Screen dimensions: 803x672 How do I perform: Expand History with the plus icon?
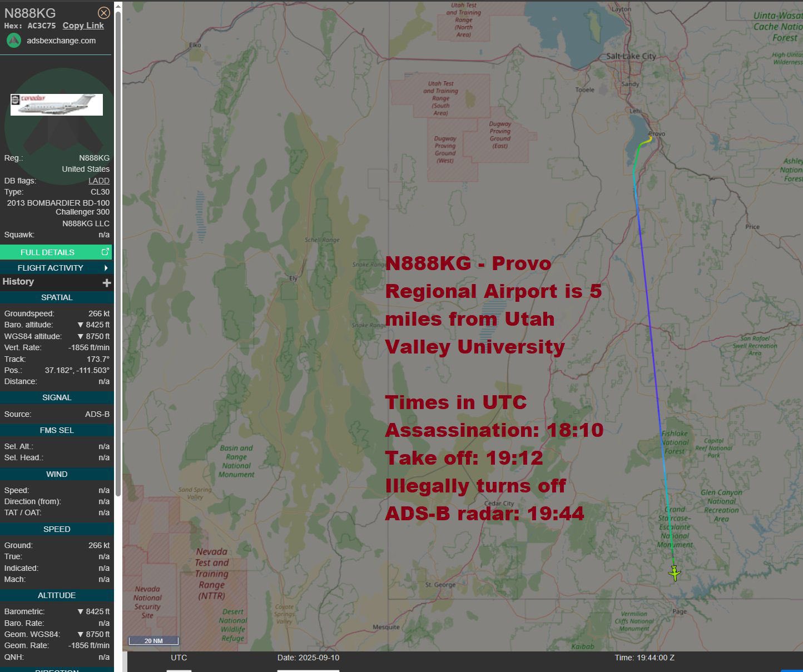[x=107, y=282]
